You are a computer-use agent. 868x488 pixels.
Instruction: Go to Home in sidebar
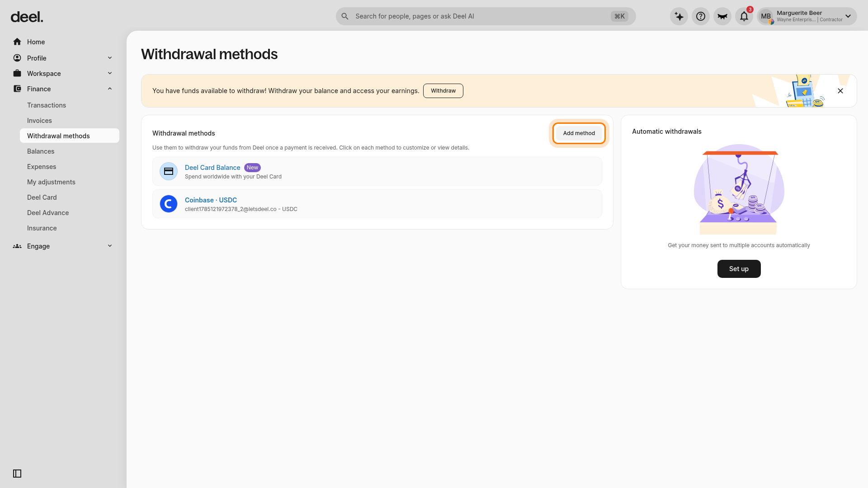(36, 42)
